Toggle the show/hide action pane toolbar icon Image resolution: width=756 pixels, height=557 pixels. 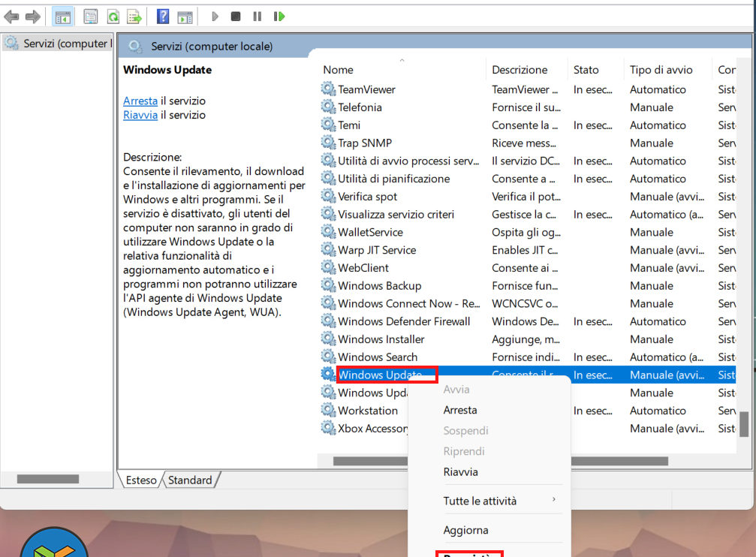tap(185, 17)
